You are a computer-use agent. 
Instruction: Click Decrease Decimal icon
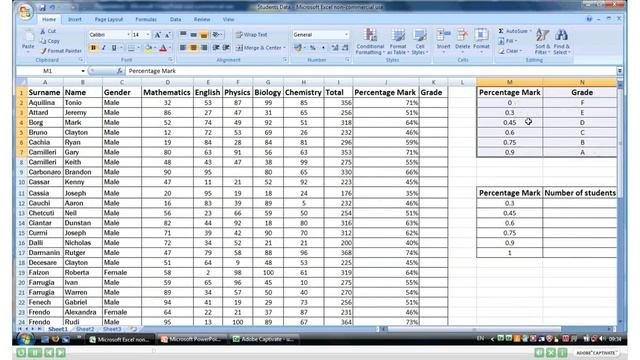[345, 48]
